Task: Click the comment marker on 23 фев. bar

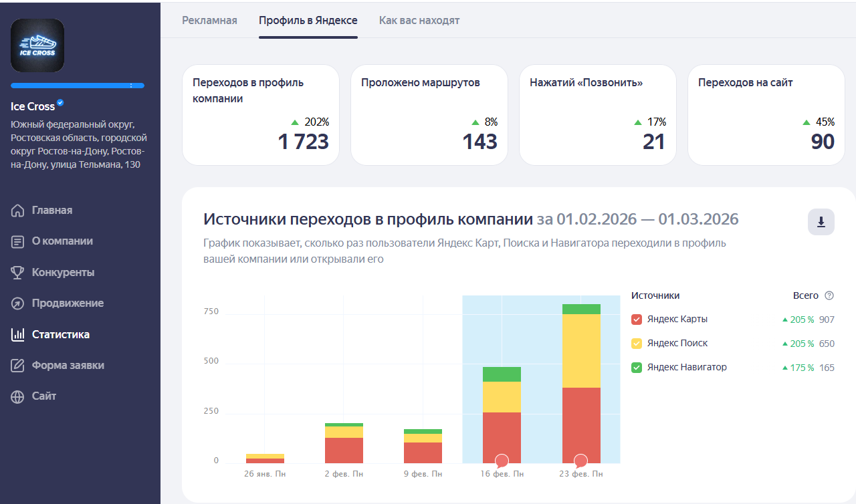Action: click(580, 461)
